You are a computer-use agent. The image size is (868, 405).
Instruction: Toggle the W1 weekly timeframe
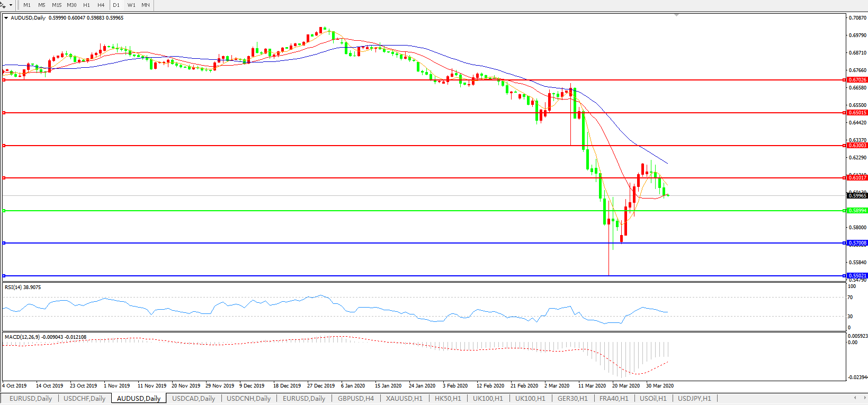coord(131,5)
